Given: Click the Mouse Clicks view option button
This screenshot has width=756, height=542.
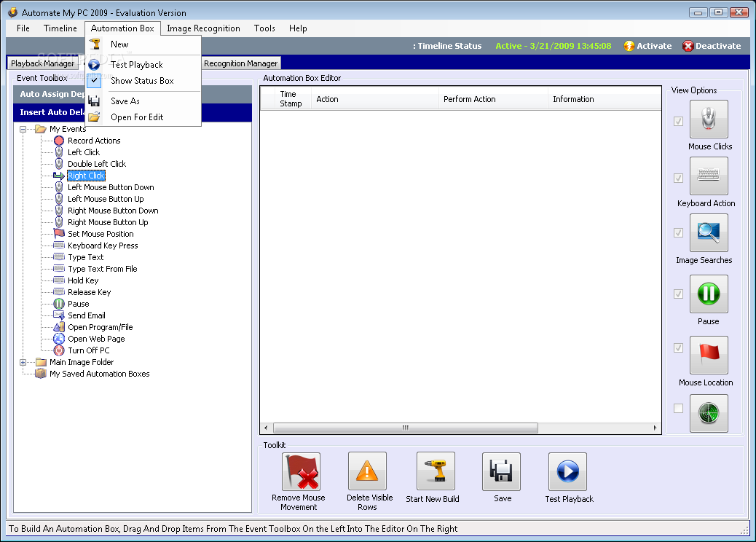Looking at the screenshot, I should tap(708, 119).
